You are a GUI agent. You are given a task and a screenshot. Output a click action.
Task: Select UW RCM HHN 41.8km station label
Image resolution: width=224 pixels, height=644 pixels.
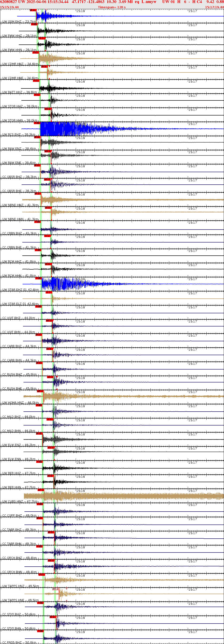click(x=19, y=276)
